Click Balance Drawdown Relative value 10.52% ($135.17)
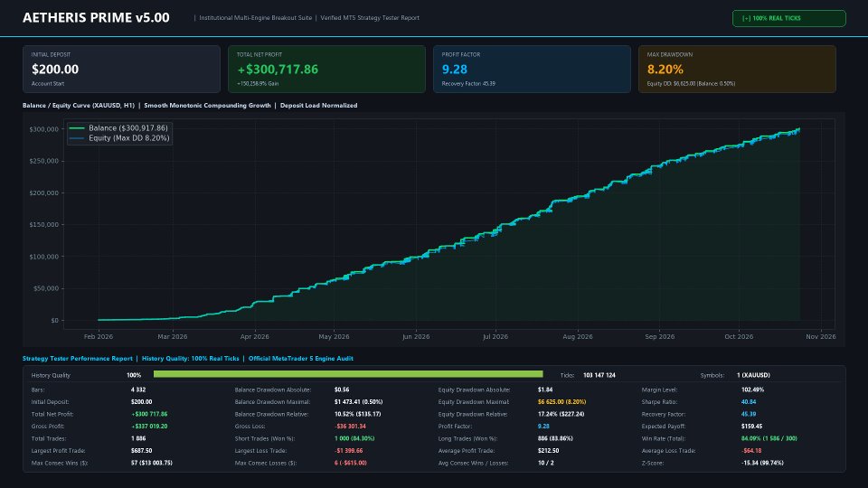Screen dimensions: 868x488 pos(358,414)
